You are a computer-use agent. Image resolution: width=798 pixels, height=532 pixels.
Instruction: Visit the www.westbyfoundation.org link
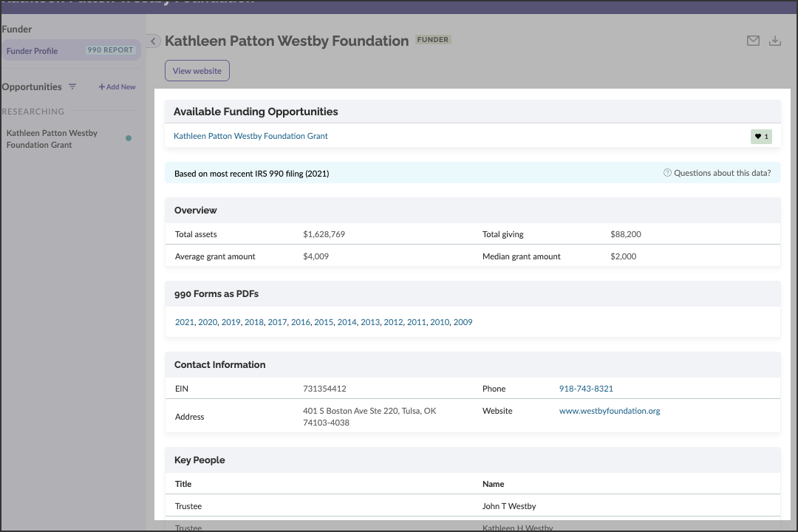tap(609, 411)
